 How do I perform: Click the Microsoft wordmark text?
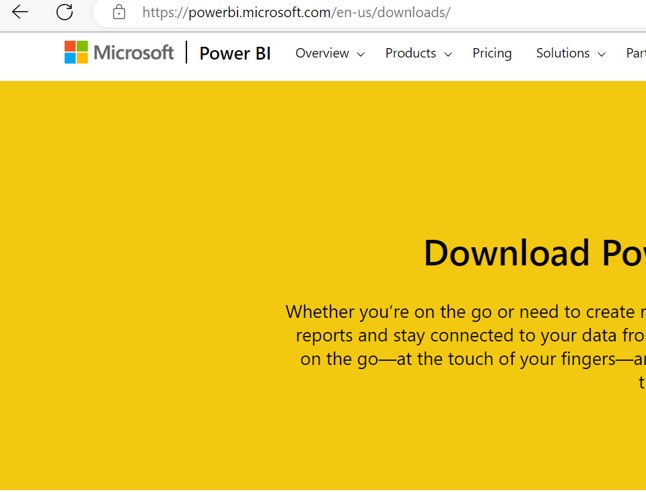[x=133, y=52]
